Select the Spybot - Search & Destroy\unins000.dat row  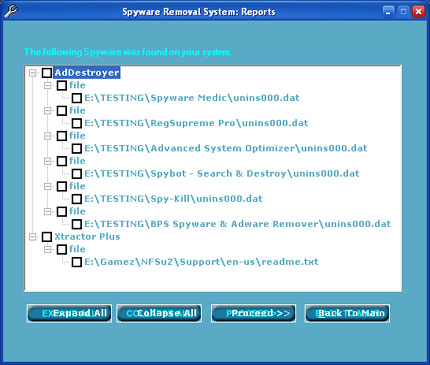[x=222, y=174]
